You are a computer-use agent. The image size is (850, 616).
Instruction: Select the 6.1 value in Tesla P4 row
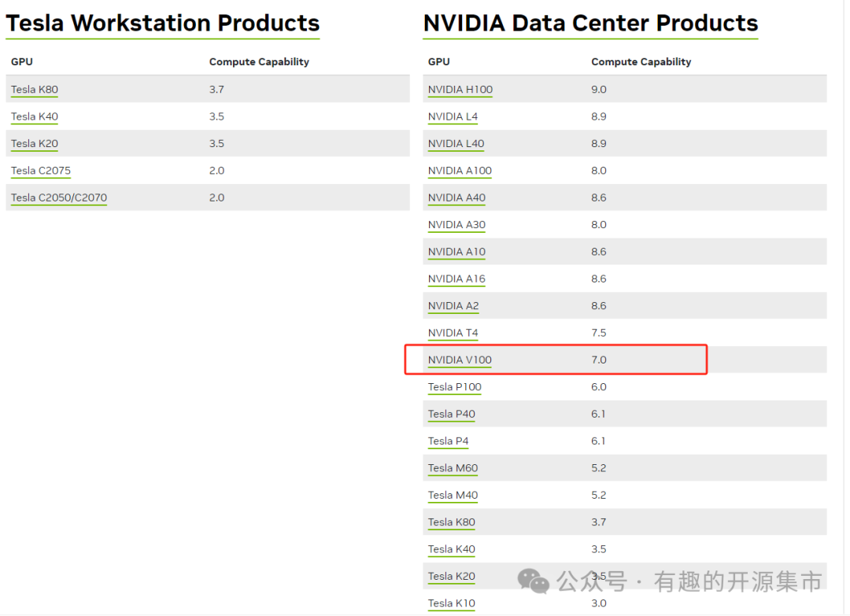pos(598,441)
